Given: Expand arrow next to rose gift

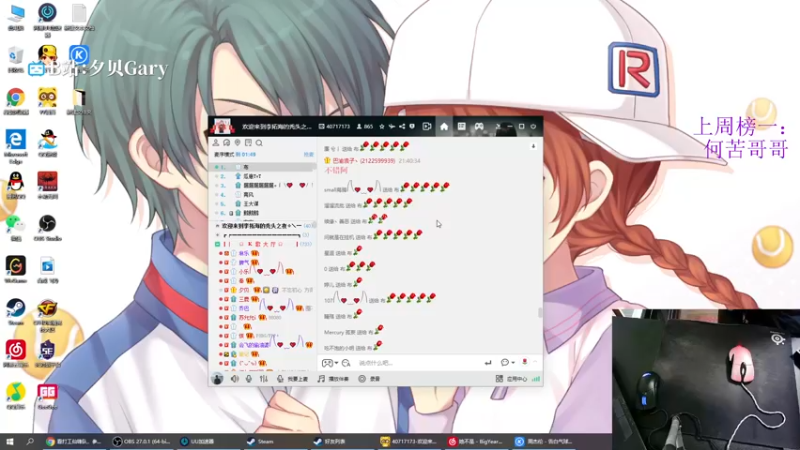Looking at the screenshot, I should (x=535, y=362).
